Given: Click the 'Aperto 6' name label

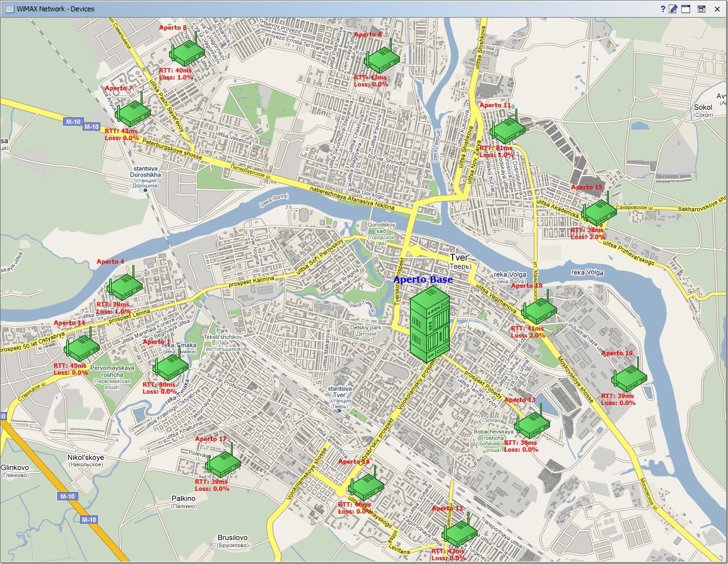Looking at the screenshot, I should pyautogui.click(x=368, y=35).
